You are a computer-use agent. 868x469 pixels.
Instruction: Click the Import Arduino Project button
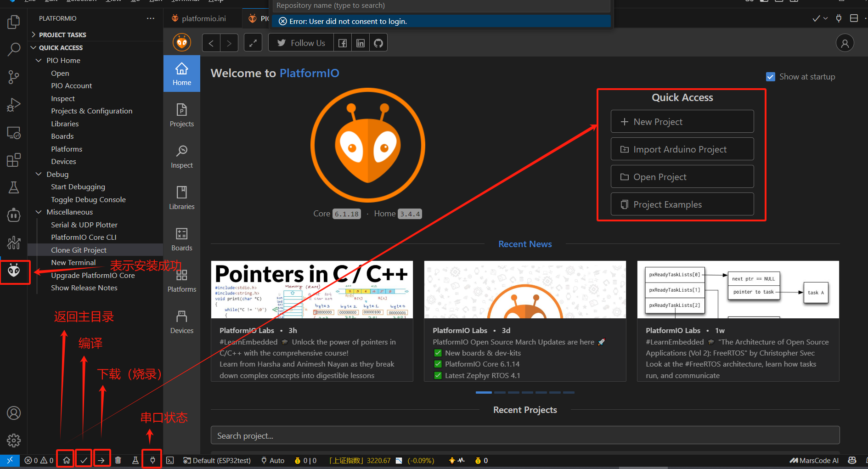(682, 149)
